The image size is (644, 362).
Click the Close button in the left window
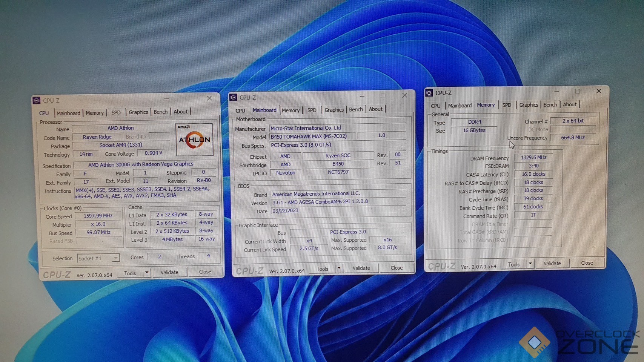click(x=205, y=271)
